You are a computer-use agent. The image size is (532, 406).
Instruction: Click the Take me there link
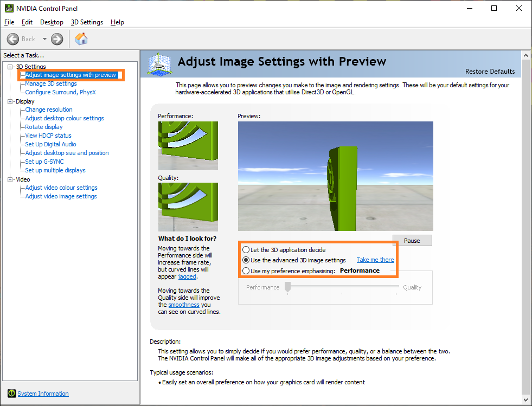point(375,260)
